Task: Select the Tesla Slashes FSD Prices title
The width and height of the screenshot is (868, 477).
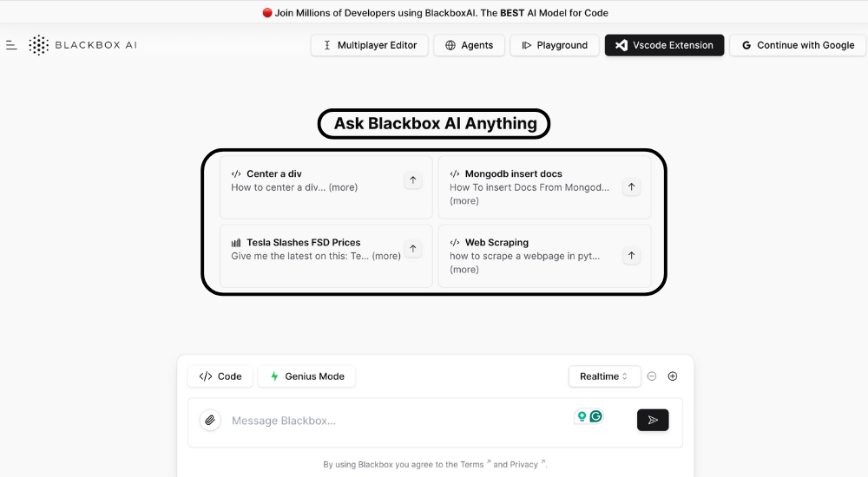Action: click(303, 242)
